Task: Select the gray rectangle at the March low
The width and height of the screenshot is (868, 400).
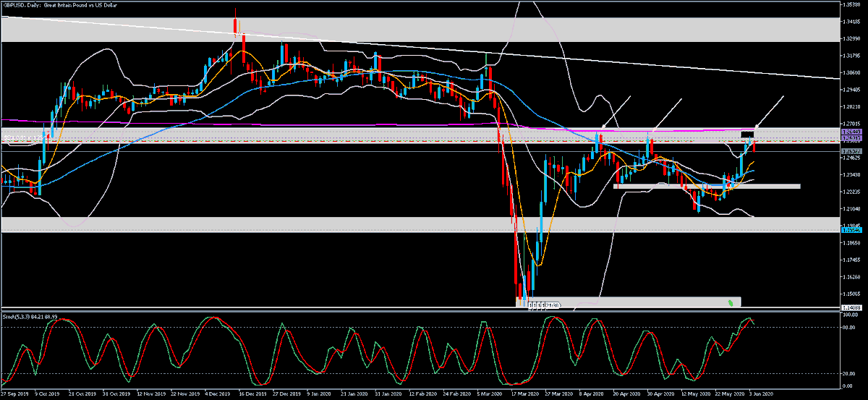Action: tap(629, 302)
